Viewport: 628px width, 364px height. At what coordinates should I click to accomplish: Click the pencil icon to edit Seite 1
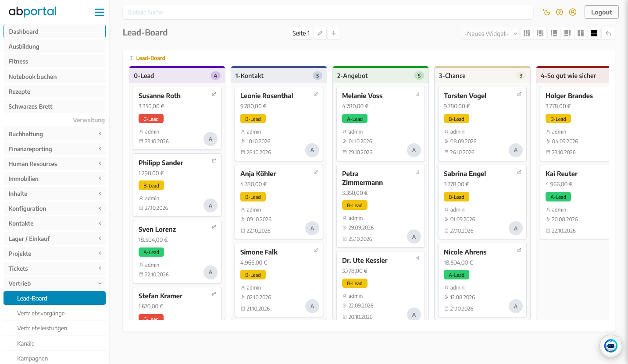(320, 33)
